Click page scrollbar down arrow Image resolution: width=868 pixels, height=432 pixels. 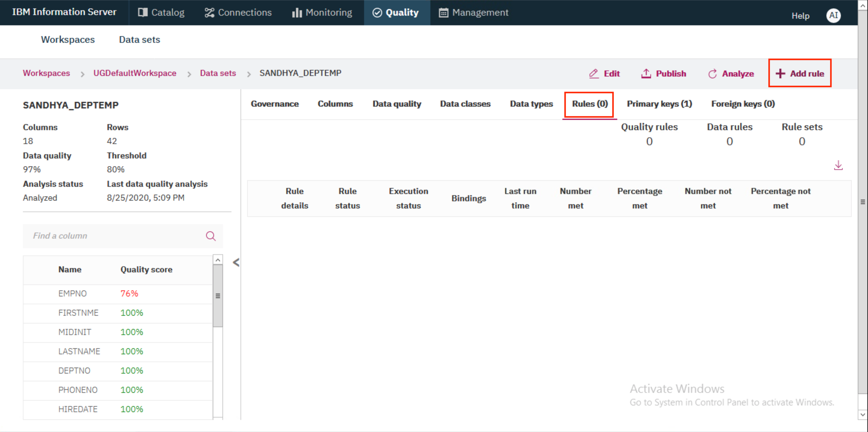(863, 415)
